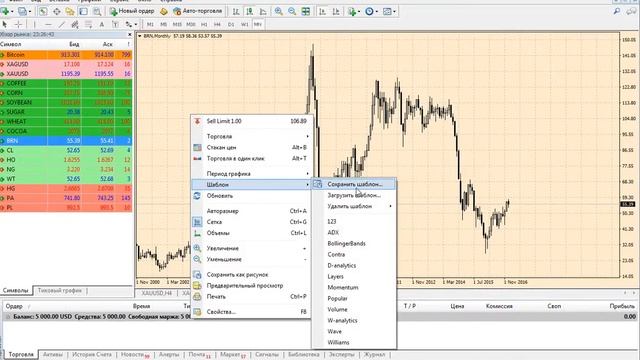Switch to Тиковый график tab
Viewport: 640px width, 360px height.
(60, 291)
